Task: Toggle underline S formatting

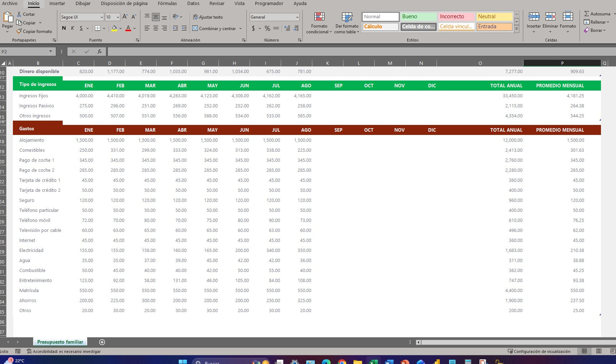Action: point(81,28)
